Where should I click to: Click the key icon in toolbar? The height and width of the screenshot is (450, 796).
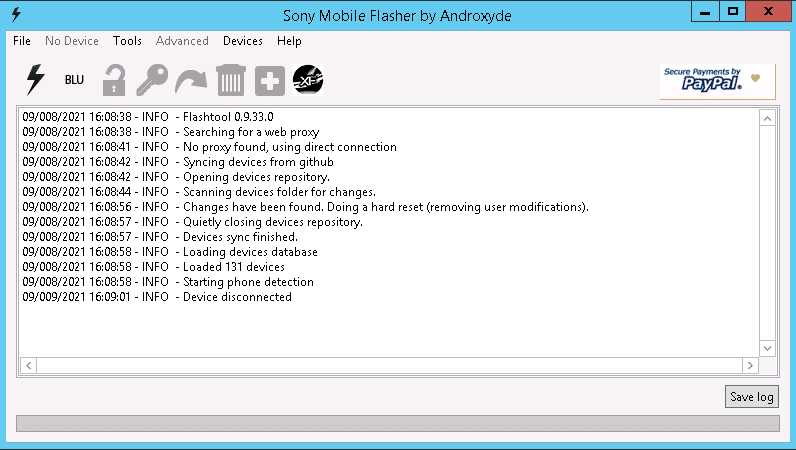[152, 80]
